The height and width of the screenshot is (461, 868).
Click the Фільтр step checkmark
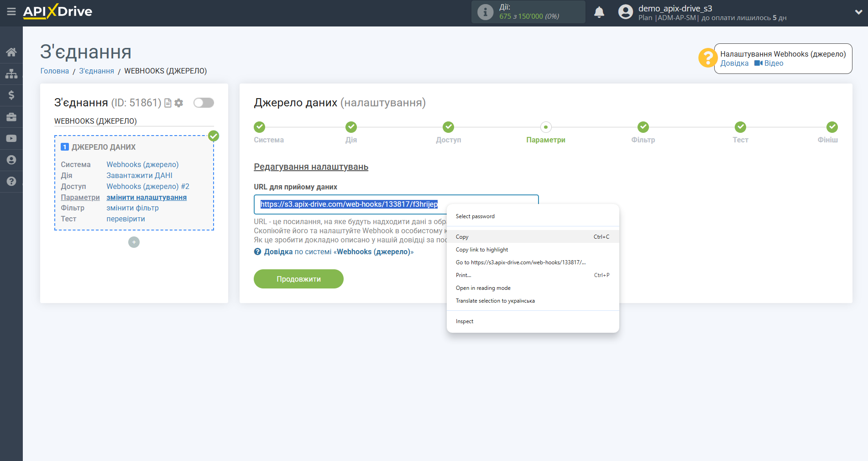click(643, 127)
